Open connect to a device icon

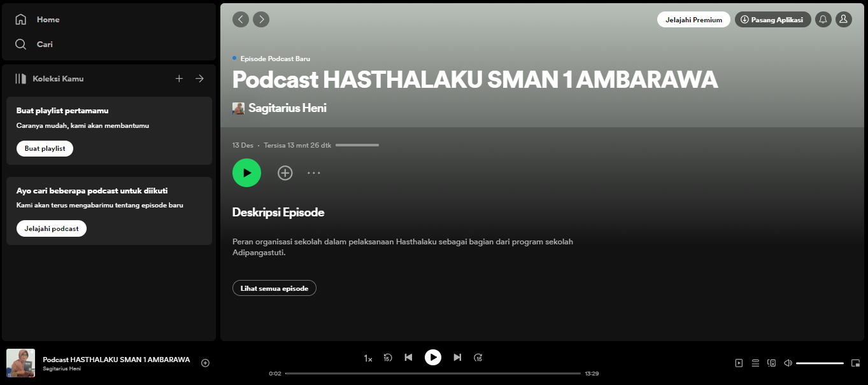tap(772, 363)
